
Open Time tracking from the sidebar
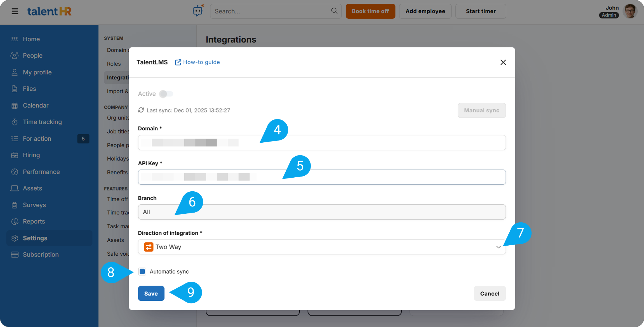(42, 122)
